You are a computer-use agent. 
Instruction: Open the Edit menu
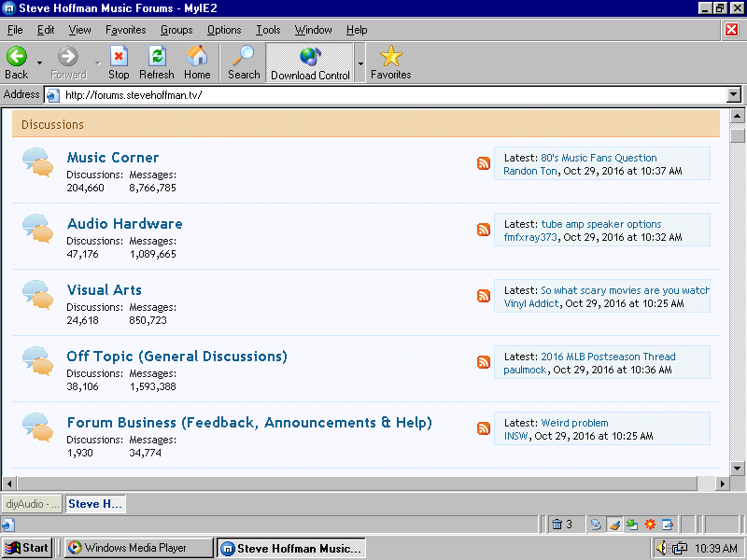click(x=46, y=30)
